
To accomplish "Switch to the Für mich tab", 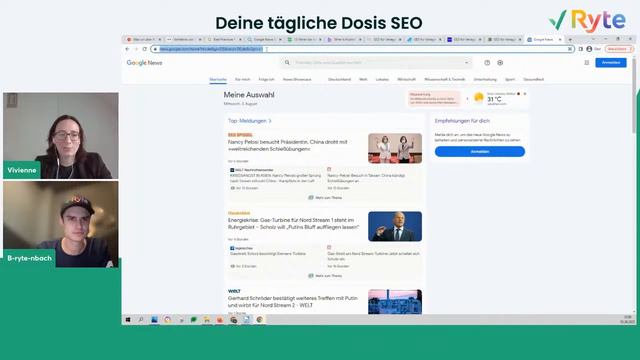I will point(242,80).
